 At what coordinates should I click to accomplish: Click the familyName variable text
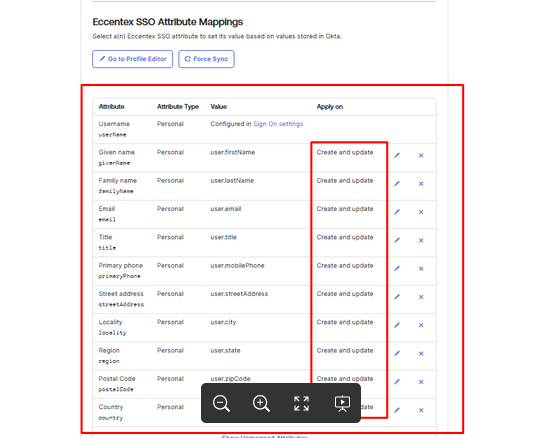[116, 191]
